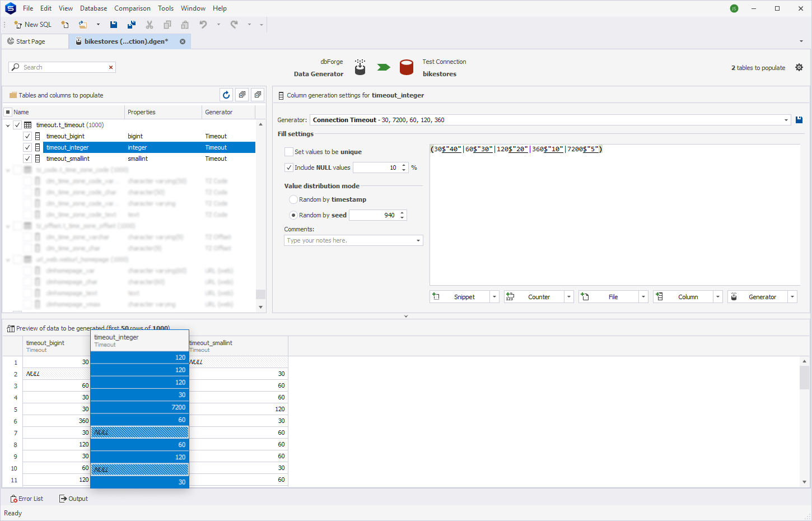
Task: Open the Counter button dropdown arrow
Action: pos(569,297)
